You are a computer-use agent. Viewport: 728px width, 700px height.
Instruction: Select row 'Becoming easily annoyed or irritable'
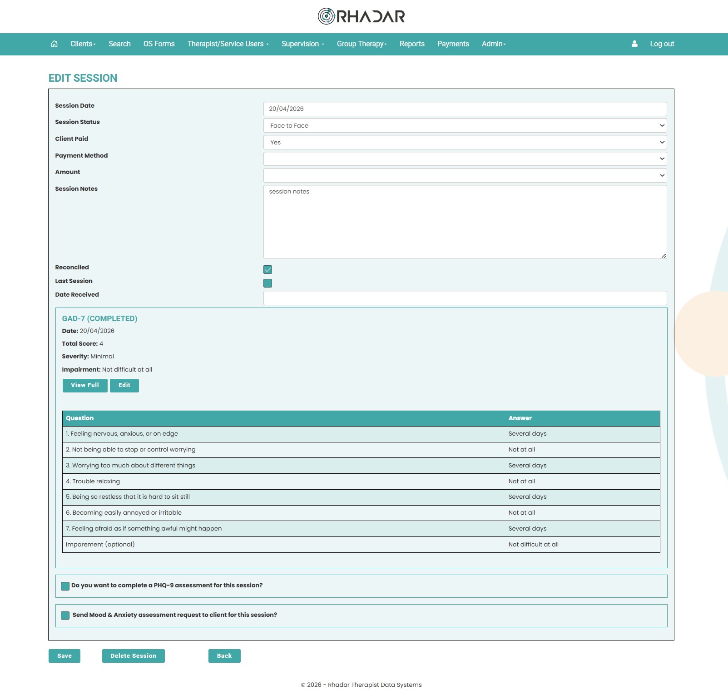click(361, 513)
